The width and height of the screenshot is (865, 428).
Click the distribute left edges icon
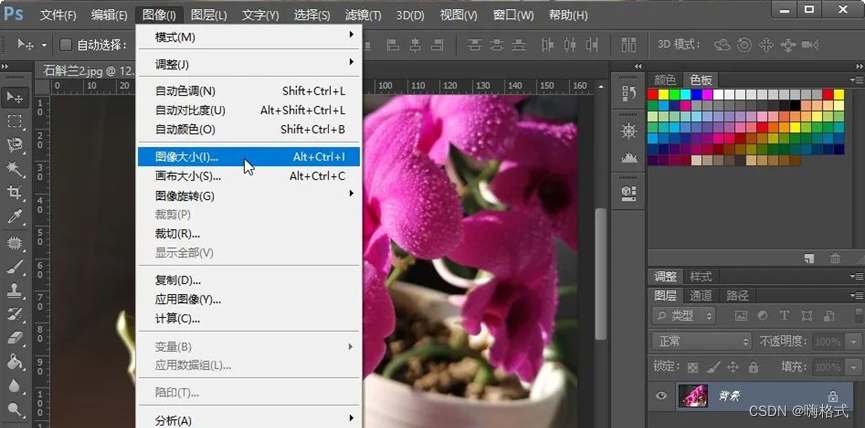pyautogui.click(x=548, y=45)
